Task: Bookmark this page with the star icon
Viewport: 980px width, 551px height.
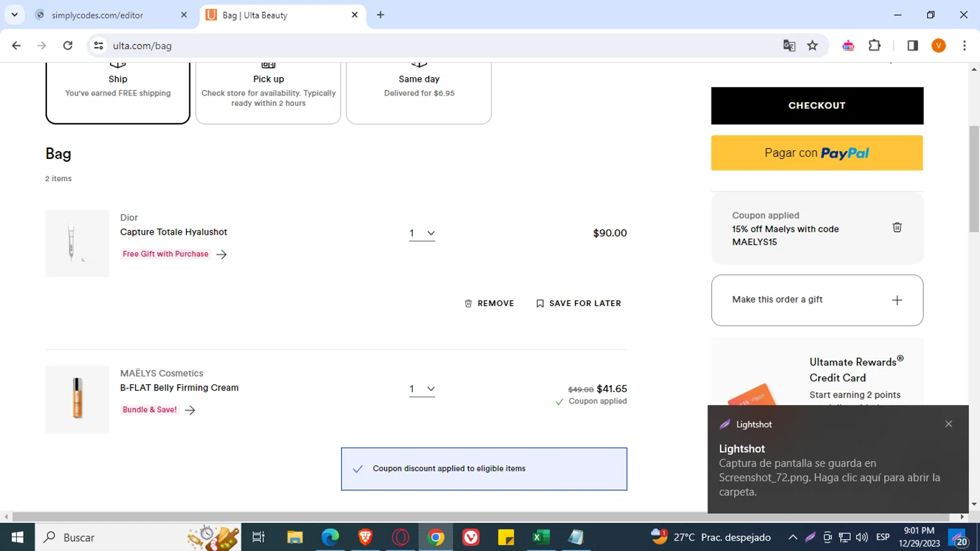Action: pos(813,46)
